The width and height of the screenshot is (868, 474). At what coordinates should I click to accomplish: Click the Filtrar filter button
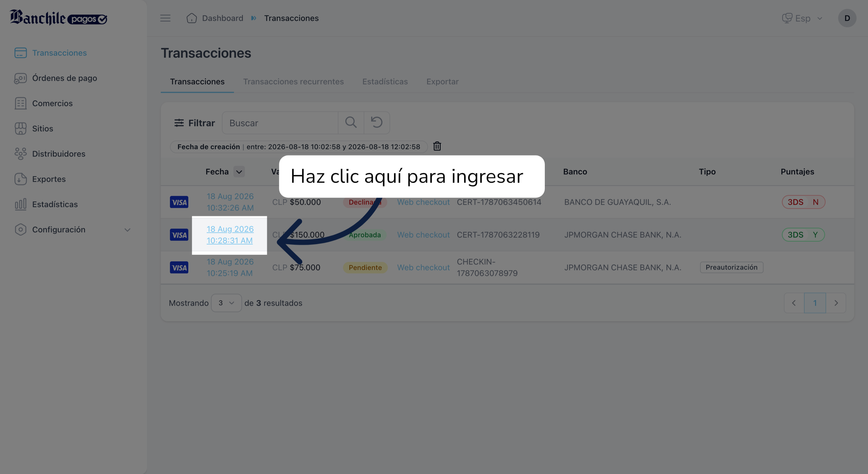(194, 123)
